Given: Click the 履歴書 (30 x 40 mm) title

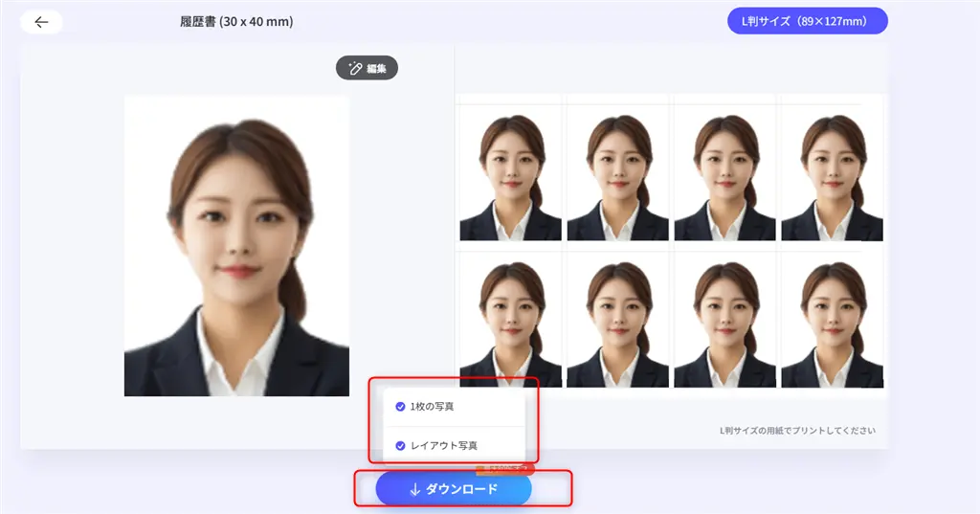Looking at the screenshot, I should [x=236, y=22].
